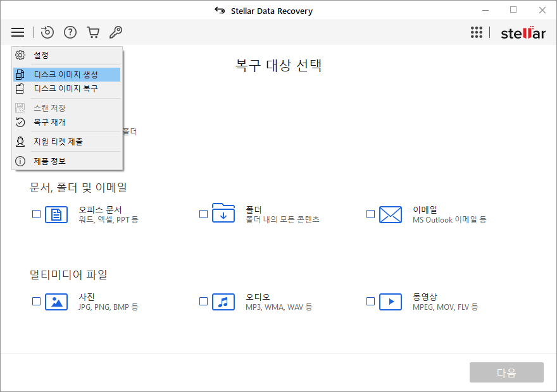Select 제품 정보 menu item

pos(67,161)
